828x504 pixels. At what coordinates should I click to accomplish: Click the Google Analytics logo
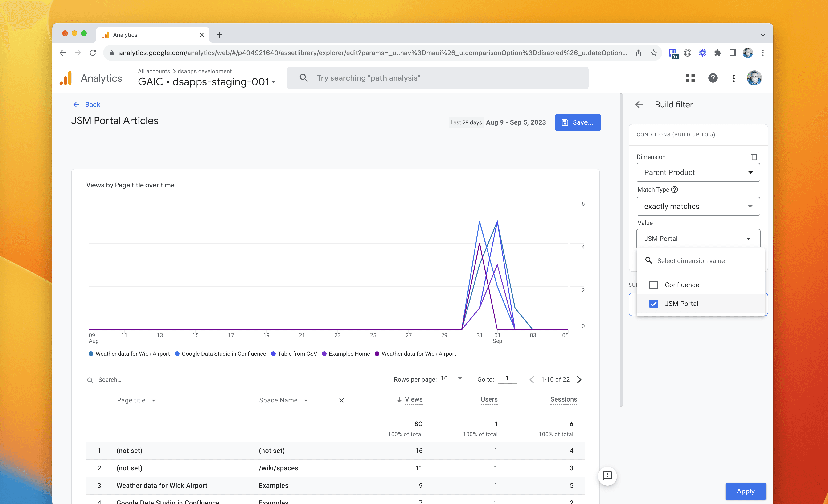tap(66, 78)
